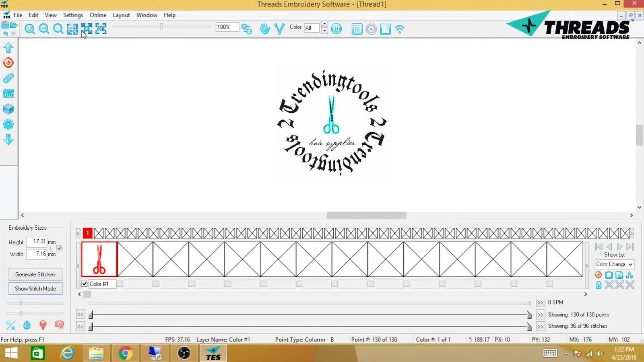Click the Generate Stitches button

coord(35,274)
